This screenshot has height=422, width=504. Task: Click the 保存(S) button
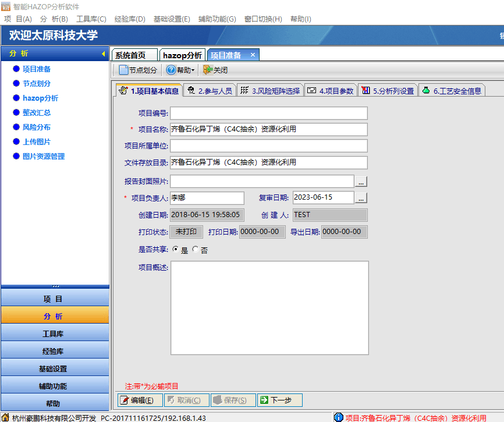[x=233, y=400]
